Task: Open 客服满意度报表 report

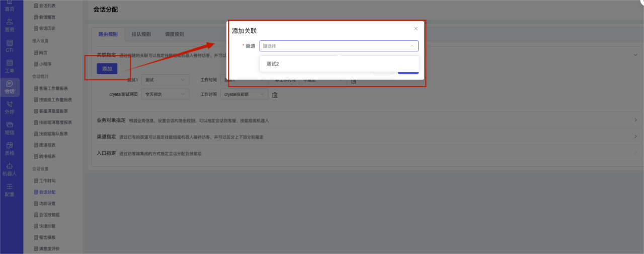Action: pos(50,111)
